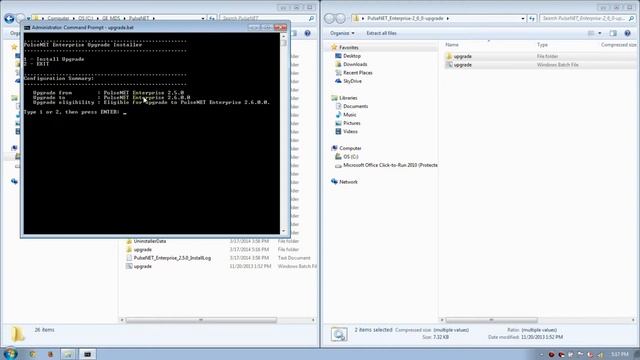640x360 pixels.
Task: Refresh the left PulseNET Explorer window
Action: [211, 18]
